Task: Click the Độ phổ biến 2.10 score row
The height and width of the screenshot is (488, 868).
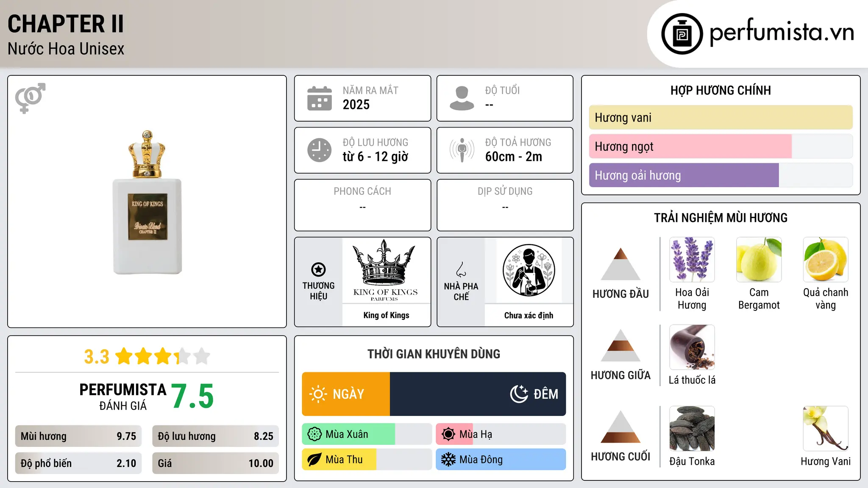Action: pos(78,463)
